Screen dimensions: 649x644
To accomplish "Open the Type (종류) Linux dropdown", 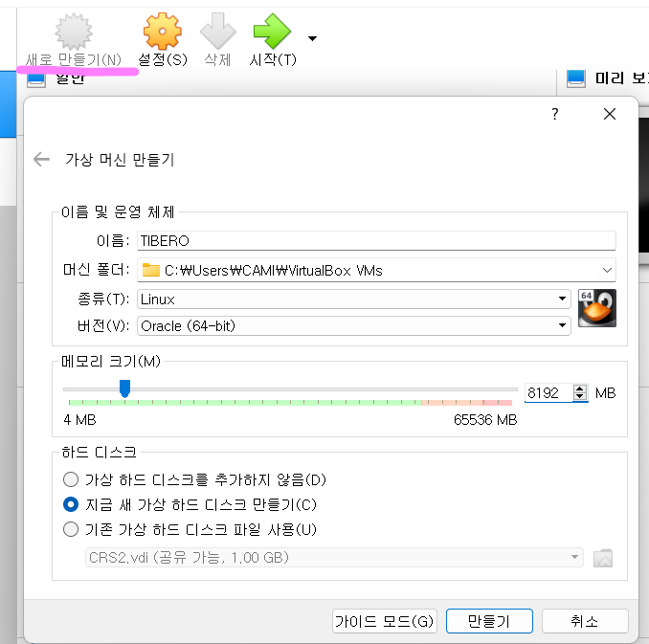I will point(354,299).
